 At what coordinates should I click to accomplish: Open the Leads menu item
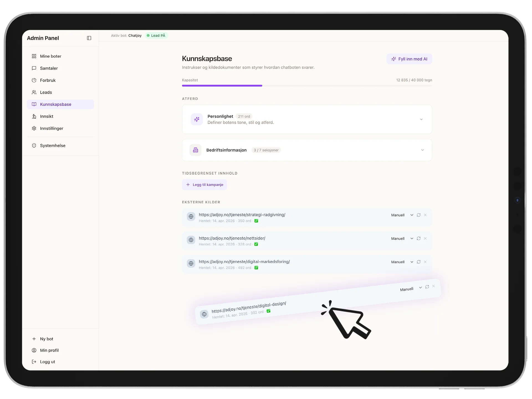46,92
